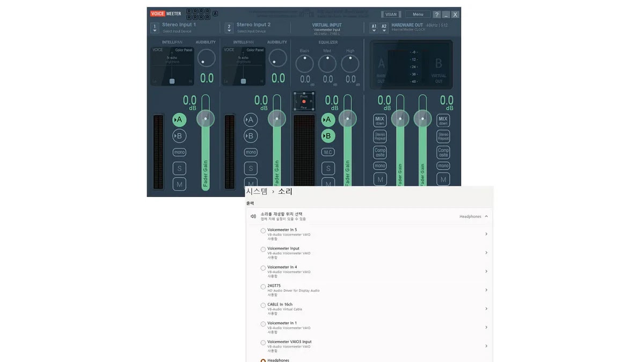Viewport: 644px width, 362px height.
Task: Expand details chevron for Voicemeeter In 5
Action: 486,234
